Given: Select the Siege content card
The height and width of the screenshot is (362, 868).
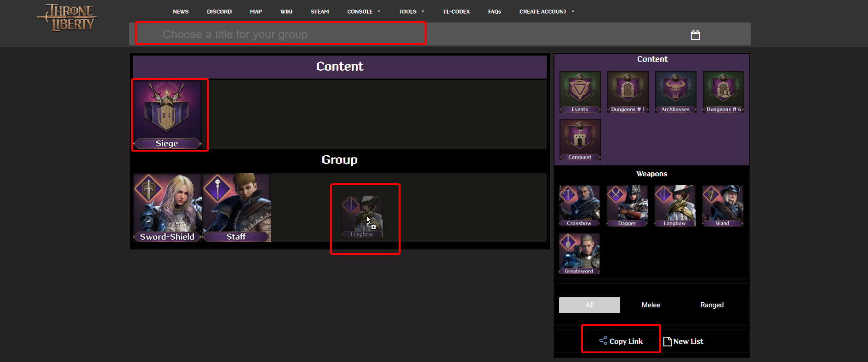Looking at the screenshot, I should [167, 115].
